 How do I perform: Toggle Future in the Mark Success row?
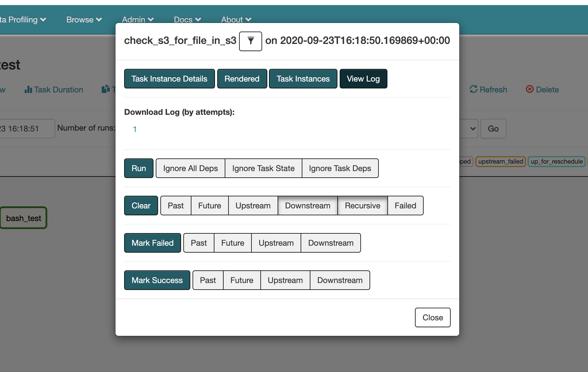click(242, 280)
